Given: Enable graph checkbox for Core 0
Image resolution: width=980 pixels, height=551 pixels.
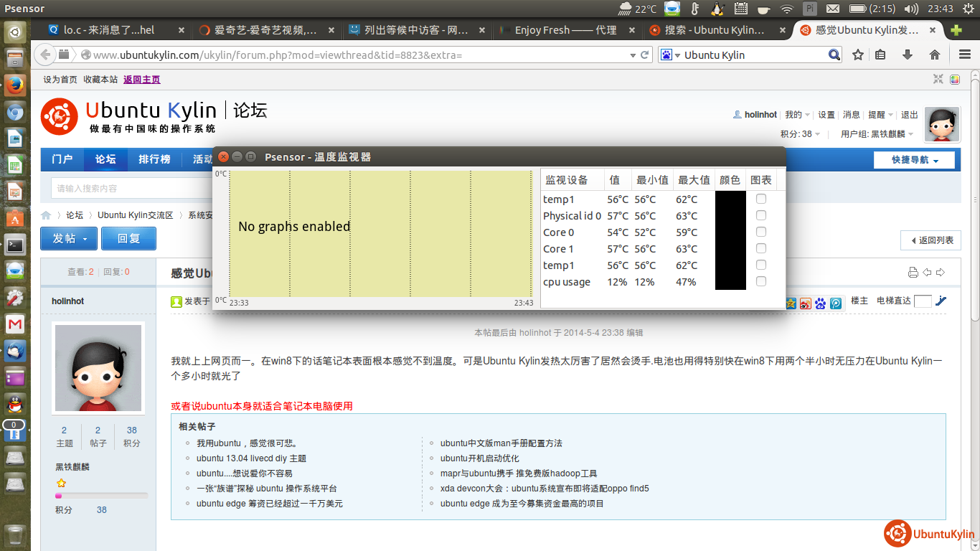Looking at the screenshot, I should pyautogui.click(x=761, y=232).
